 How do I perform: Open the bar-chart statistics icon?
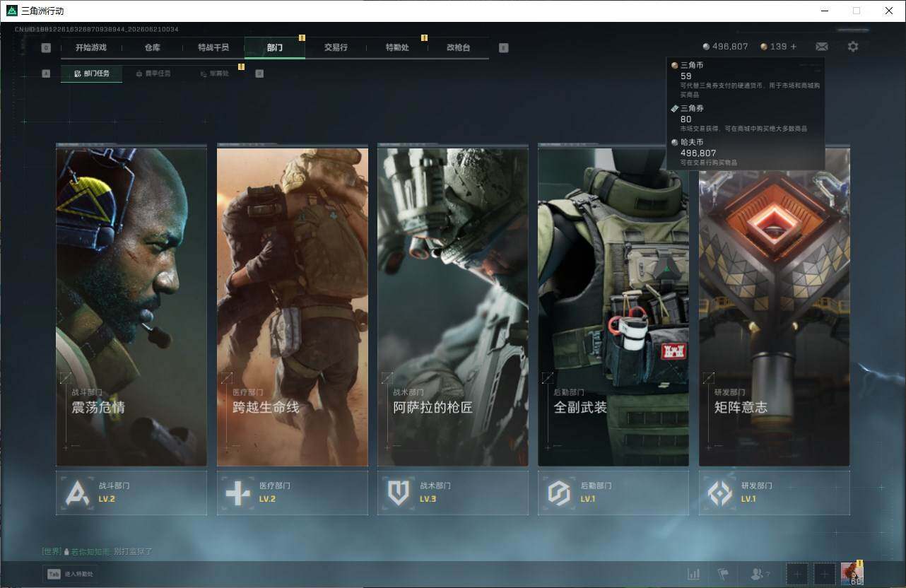[x=694, y=575]
